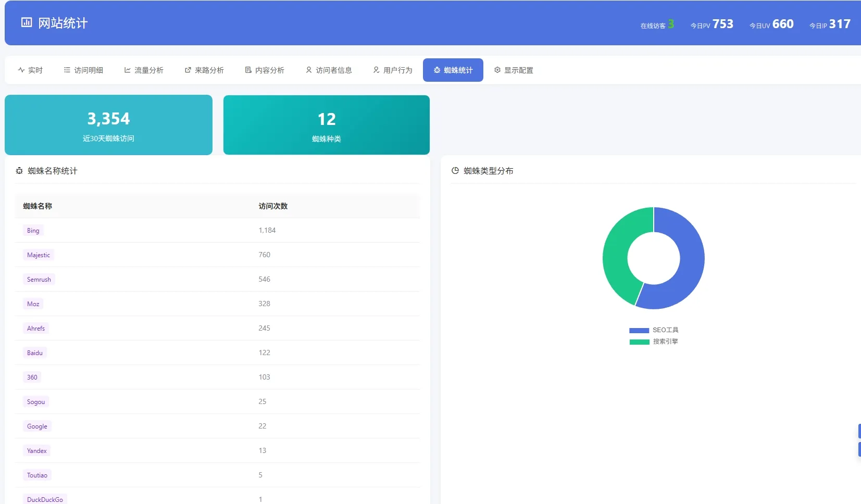Click the bug icon next to 蜘蛛名称统计
Image resolution: width=861 pixels, height=504 pixels.
19,171
